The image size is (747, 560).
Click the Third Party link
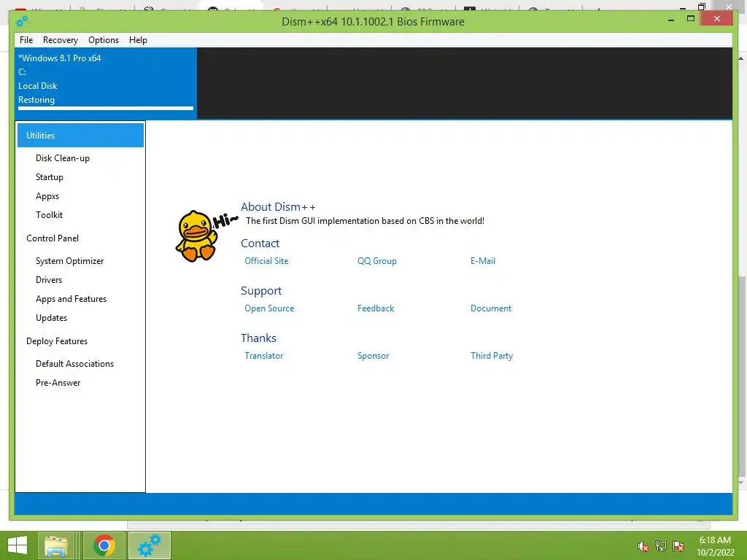[492, 356]
